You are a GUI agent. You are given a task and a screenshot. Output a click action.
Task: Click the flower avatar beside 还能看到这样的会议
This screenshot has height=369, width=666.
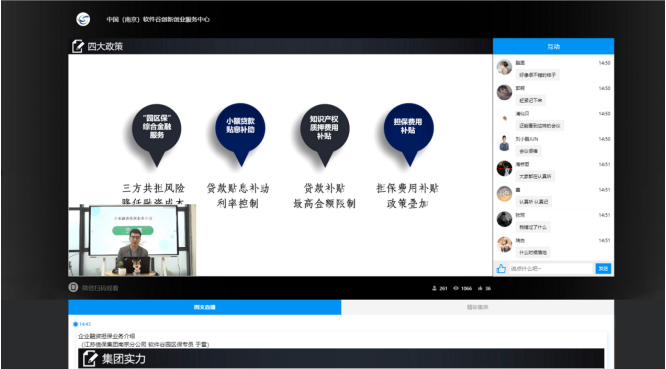(504, 118)
